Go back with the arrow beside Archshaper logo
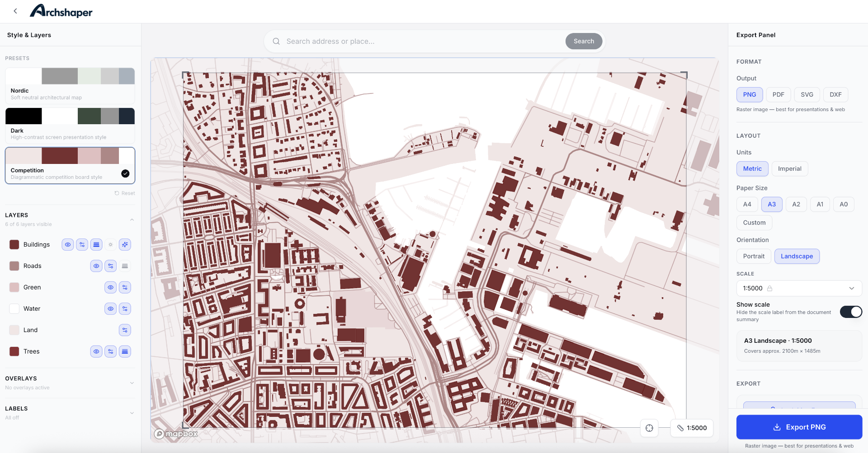This screenshot has height=453, width=868. [x=15, y=11]
